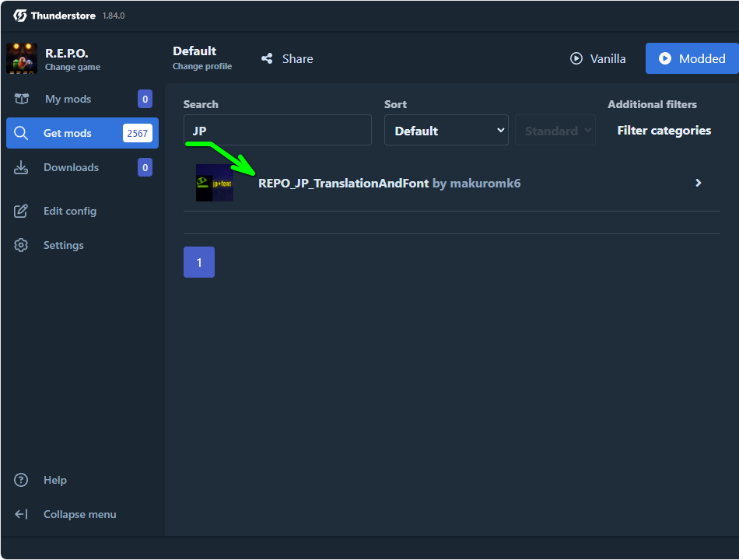Image resolution: width=739 pixels, height=560 pixels.
Task: Click the Sort label above the dropdown
Action: click(395, 104)
